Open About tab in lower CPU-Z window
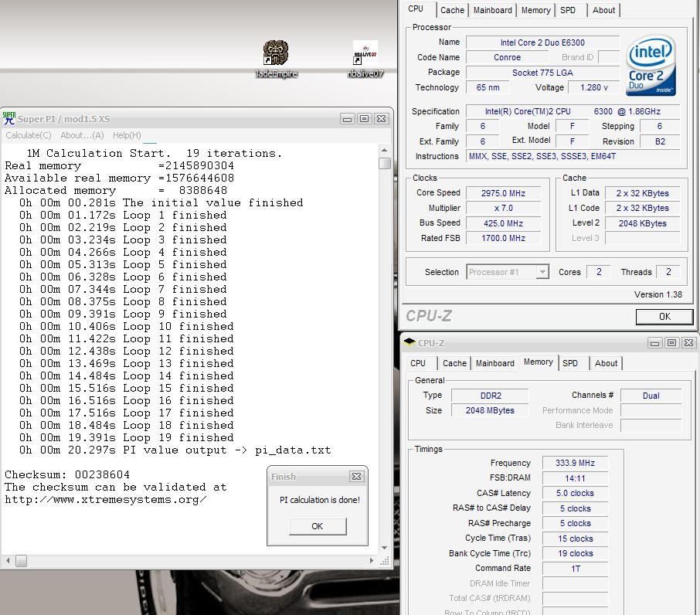The image size is (700, 615). point(606,363)
